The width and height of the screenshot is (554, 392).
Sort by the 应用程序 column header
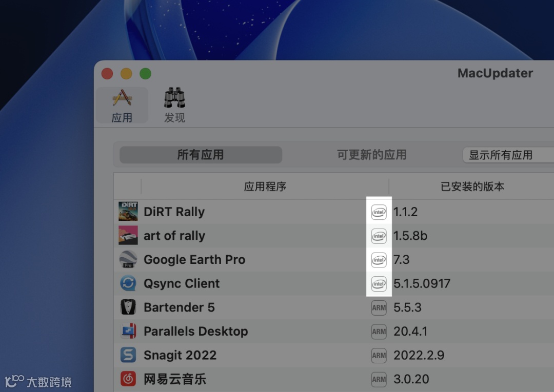(265, 187)
